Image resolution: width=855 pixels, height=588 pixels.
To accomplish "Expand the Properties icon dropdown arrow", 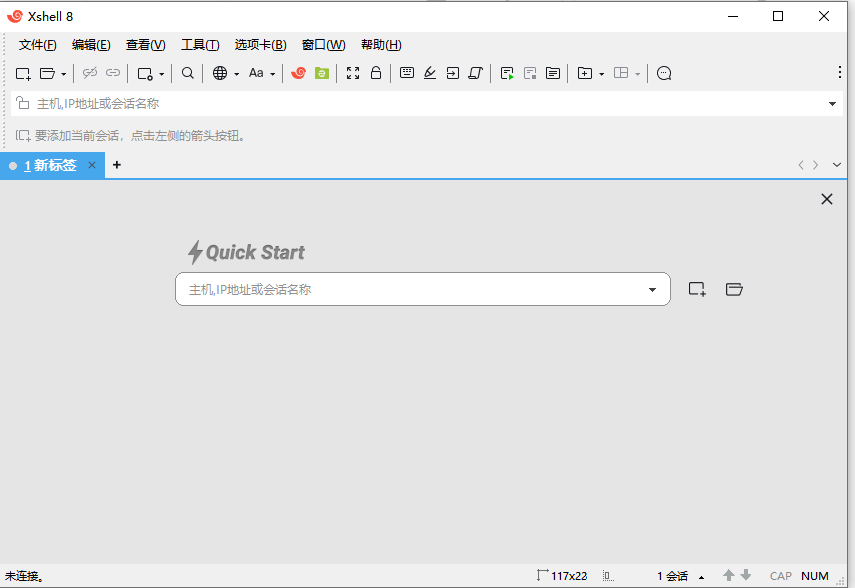I will click(161, 74).
